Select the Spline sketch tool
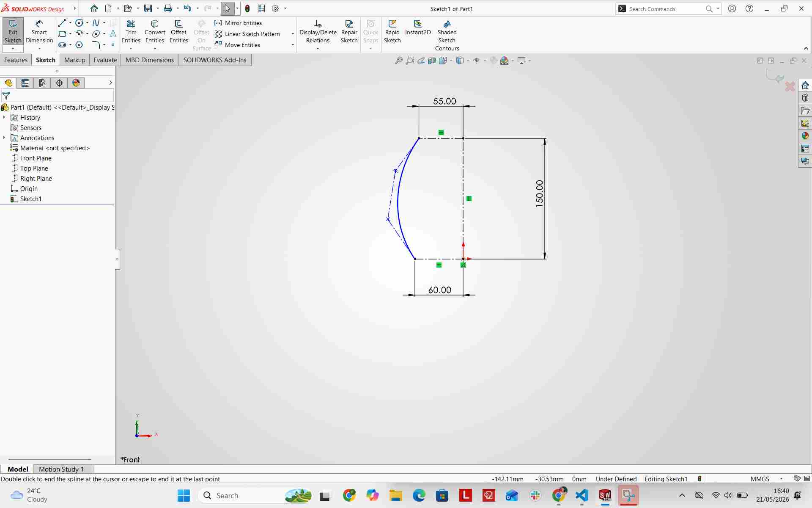Image resolution: width=812 pixels, height=508 pixels. (x=96, y=23)
